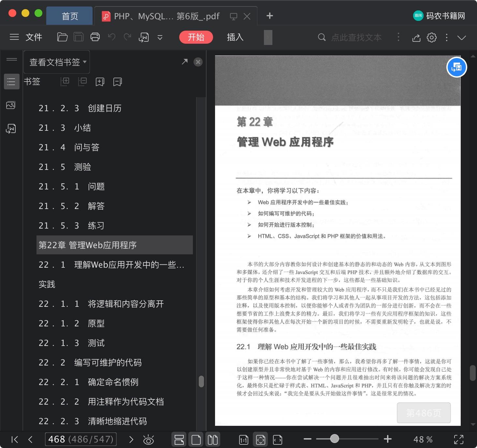Image resolution: width=477 pixels, height=448 pixels.
Task: Select bookmark 21.5 测验
Action: tap(115, 167)
